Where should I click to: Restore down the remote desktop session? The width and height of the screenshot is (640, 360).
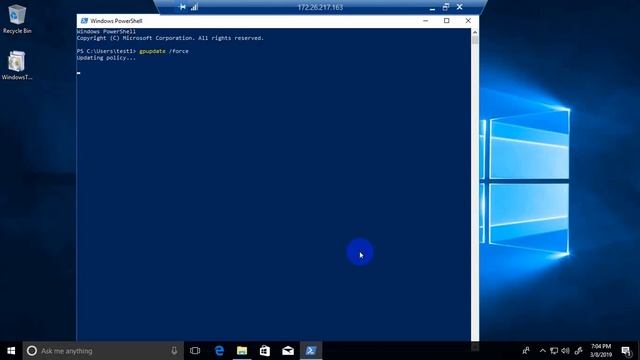click(446, 7)
